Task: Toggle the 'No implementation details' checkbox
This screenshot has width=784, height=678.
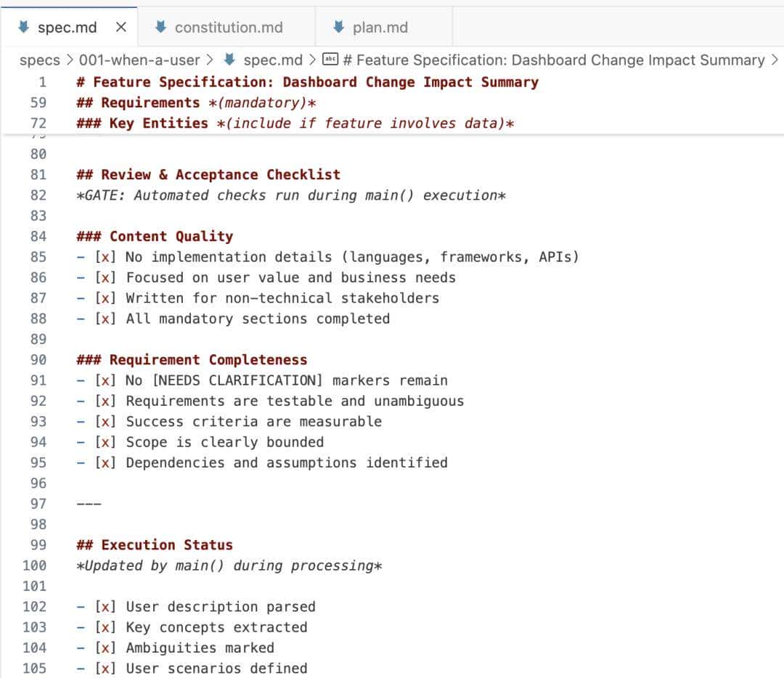Action: click(105, 257)
